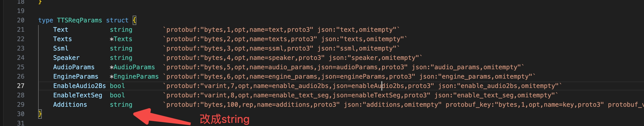644x126 pixels.
Task: Click the Speaker field name
Action: 66,58
